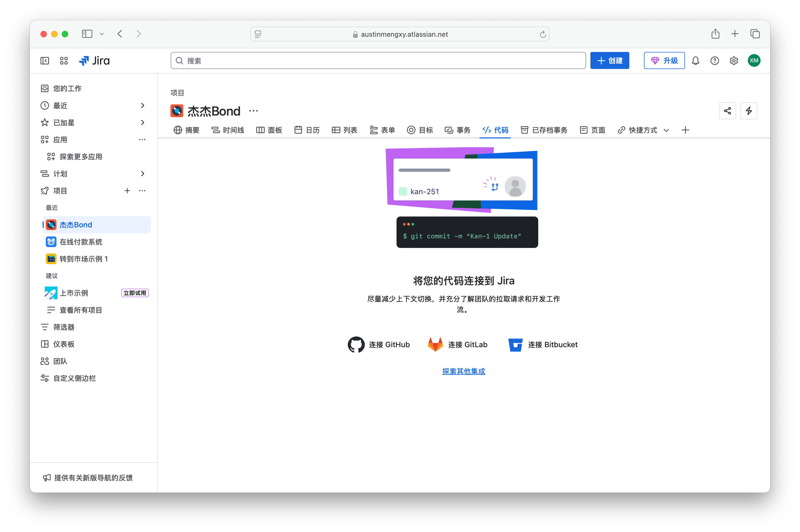Open the 探索其他集成 link
800x532 pixels.
point(463,371)
